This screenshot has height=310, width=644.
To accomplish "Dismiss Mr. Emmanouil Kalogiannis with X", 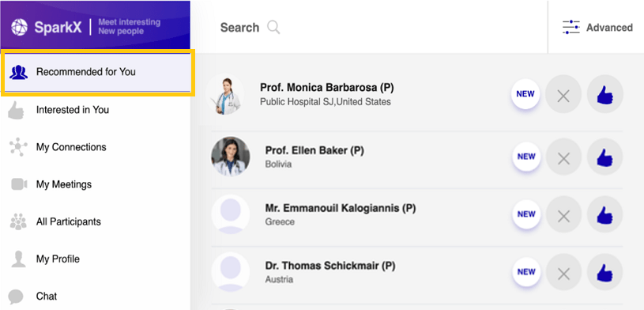I will click(563, 214).
